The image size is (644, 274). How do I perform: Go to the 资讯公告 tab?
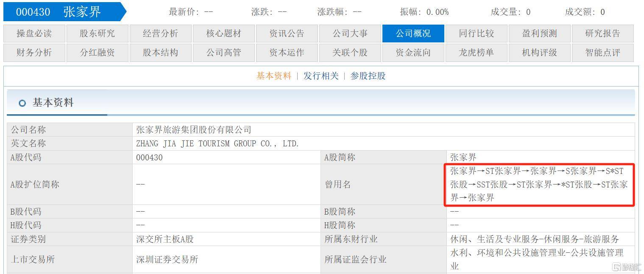coord(287,34)
